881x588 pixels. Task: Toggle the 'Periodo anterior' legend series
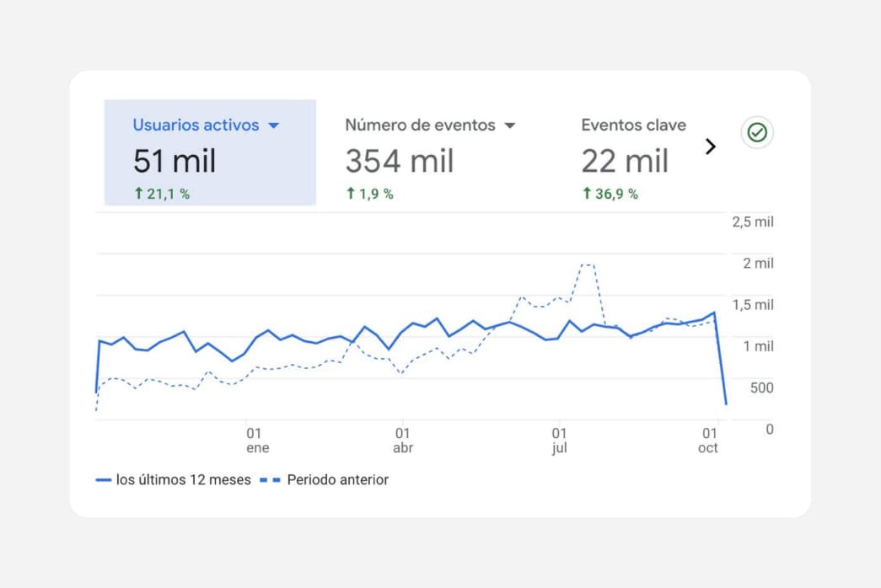(325, 480)
